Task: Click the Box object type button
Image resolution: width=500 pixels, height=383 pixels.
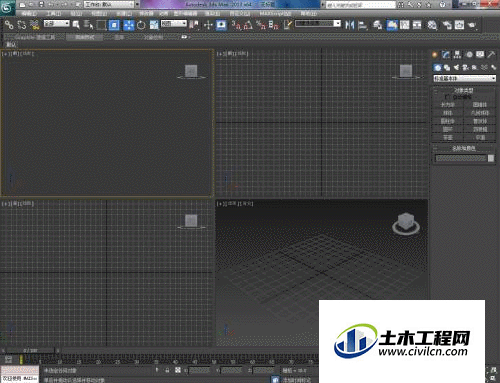Action: coord(448,105)
